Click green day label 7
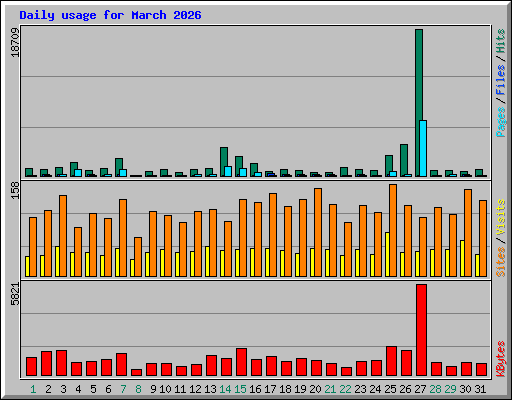 pos(123,389)
